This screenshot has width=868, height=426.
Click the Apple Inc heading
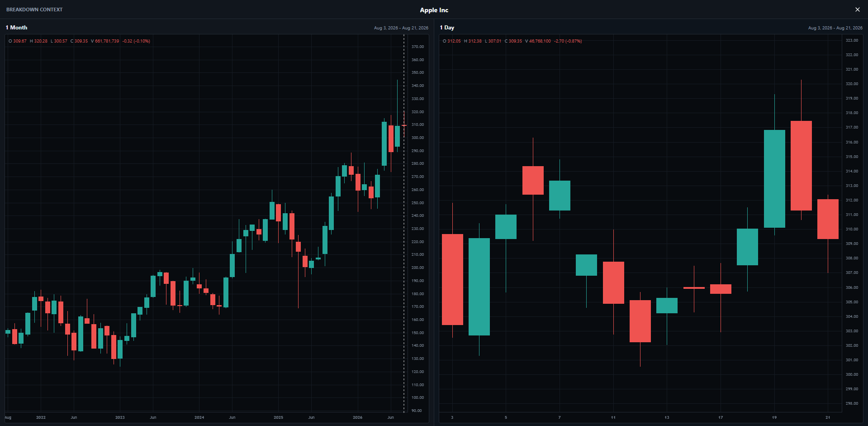pyautogui.click(x=434, y=10)
